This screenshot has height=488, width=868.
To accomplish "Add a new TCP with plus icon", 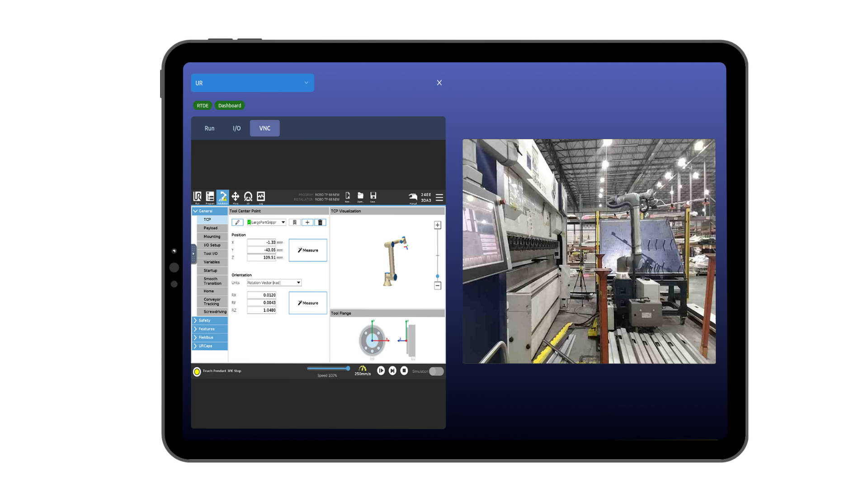I will point(307,222).
